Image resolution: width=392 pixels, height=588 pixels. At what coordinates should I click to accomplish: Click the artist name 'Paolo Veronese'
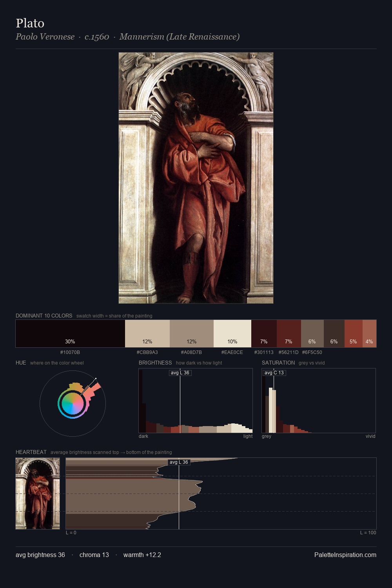pyautogui.click(x=45, y=37)
